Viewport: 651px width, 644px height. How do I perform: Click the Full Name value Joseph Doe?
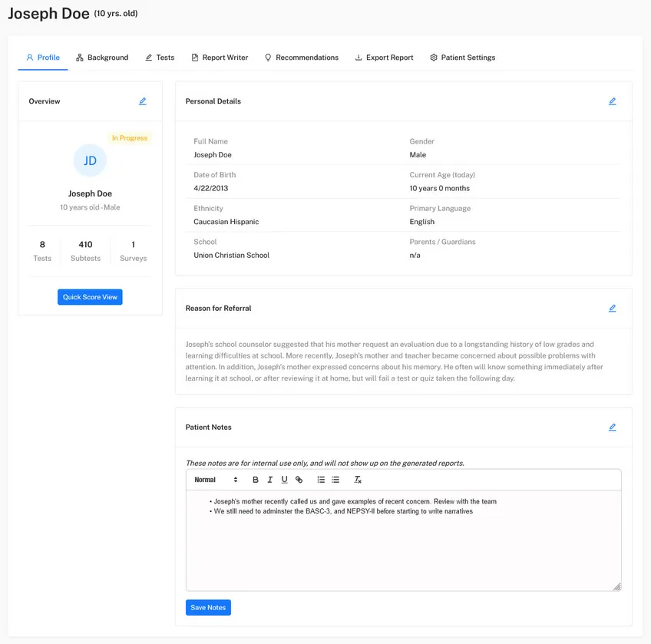[x=213, y=155]
